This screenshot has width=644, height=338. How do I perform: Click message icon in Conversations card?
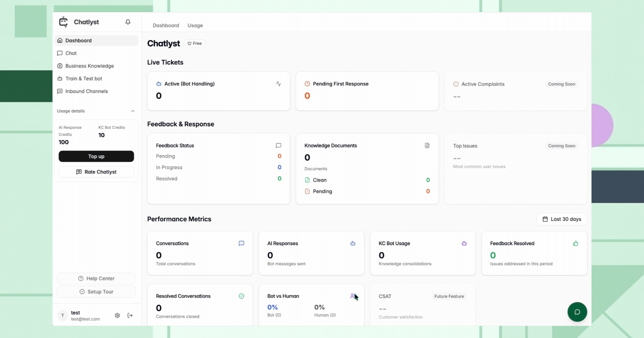pos(241,243)
